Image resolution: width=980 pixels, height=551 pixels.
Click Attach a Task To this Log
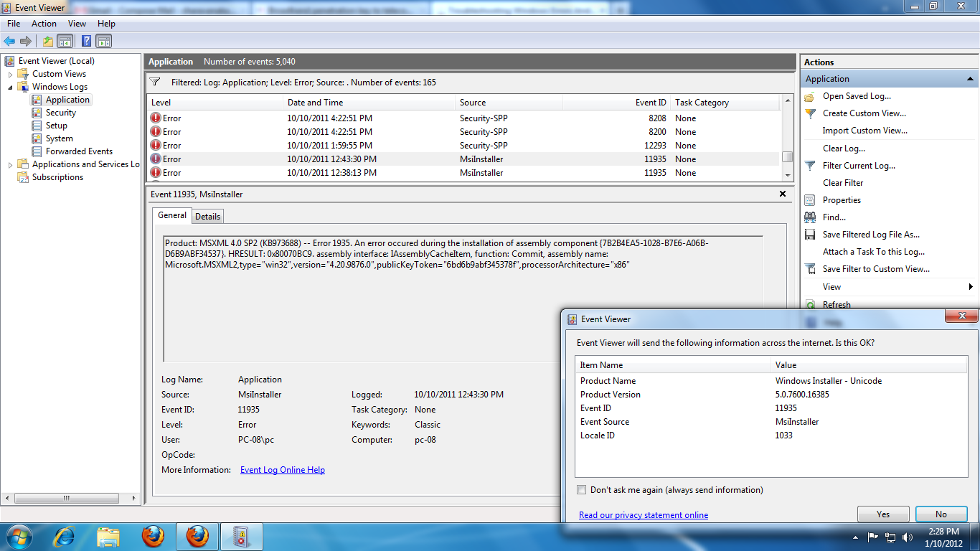(x=874, y=252)
